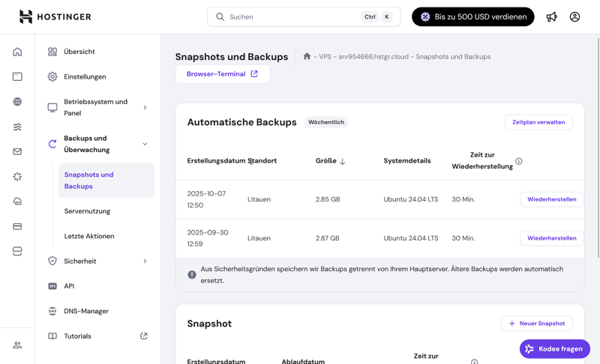Click the megaphone announcements icon

point(551,16)
